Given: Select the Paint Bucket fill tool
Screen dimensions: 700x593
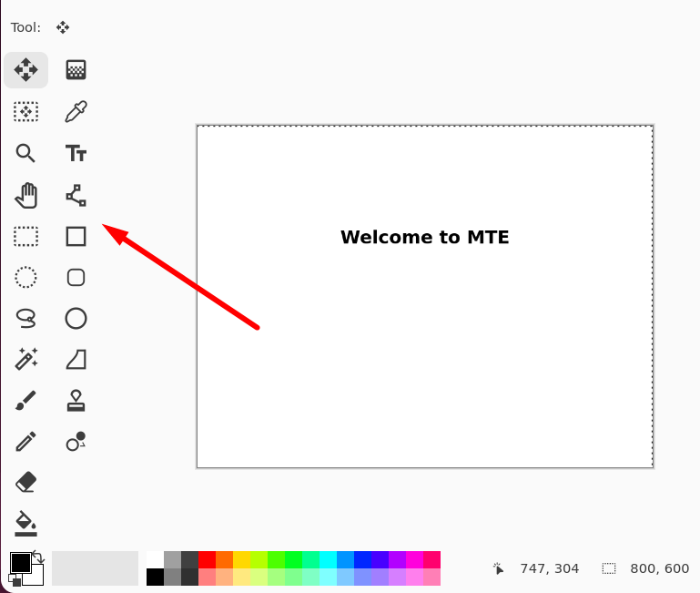Looking at the screenshot, I should click(x=25, y=523).
